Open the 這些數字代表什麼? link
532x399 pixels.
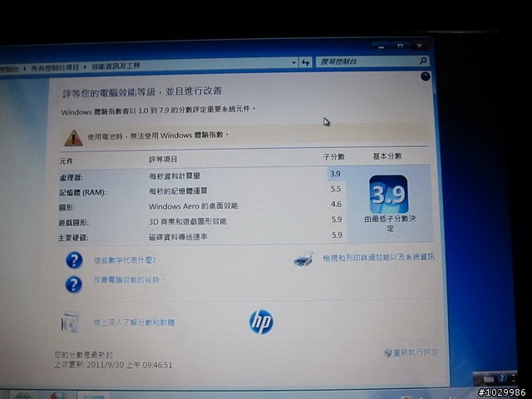tap(125, 260)
